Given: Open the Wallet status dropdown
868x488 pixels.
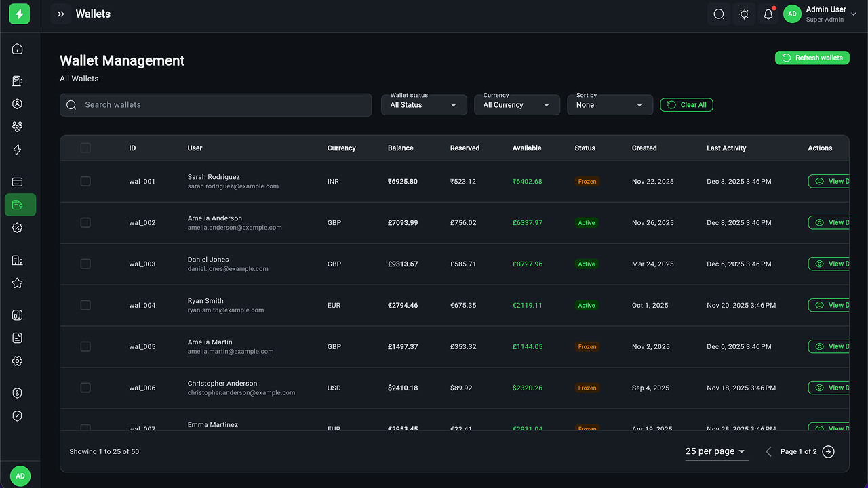Looking at the screenshot, I should (424, 105).
